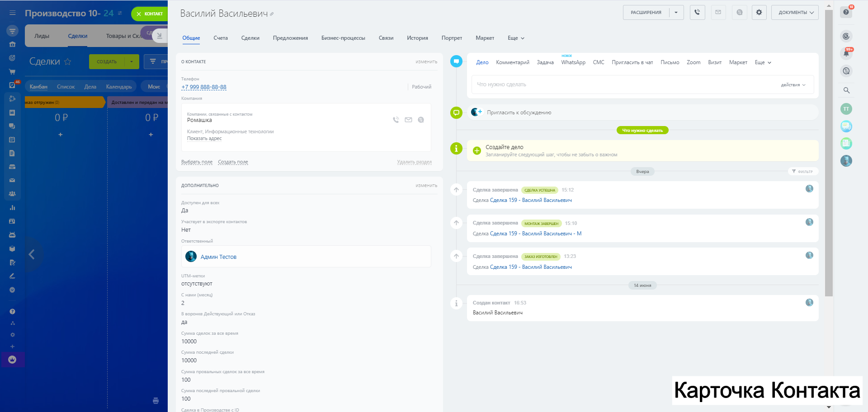Click the phone number +7 999 888-88-88

point(204,87)
